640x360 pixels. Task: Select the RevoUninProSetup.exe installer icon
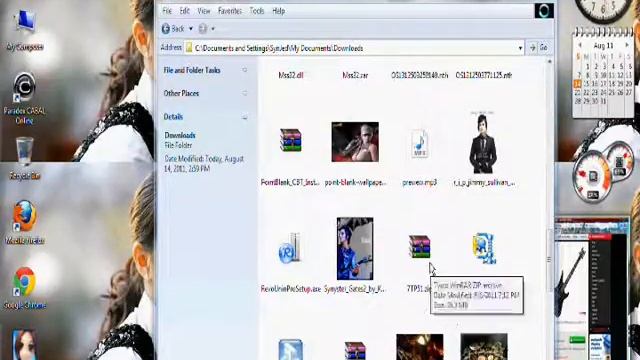(x=289, y=248)
